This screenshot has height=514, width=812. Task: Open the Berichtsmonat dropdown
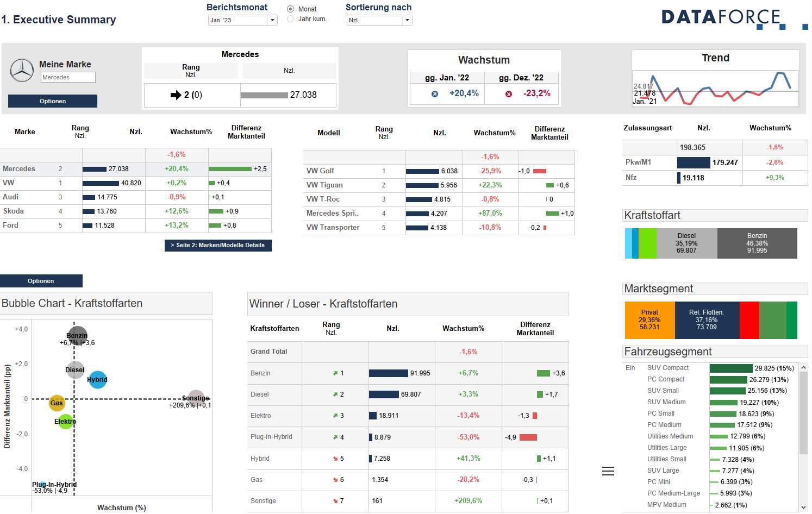[242, 20]
